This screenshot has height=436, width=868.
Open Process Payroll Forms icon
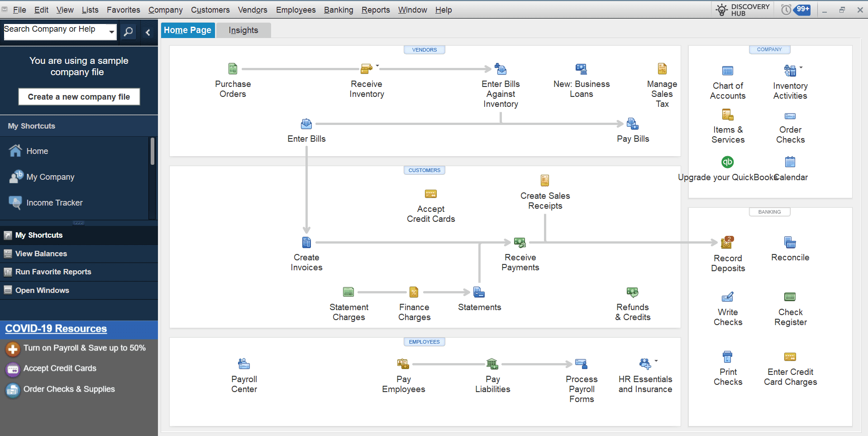[582, 364]
